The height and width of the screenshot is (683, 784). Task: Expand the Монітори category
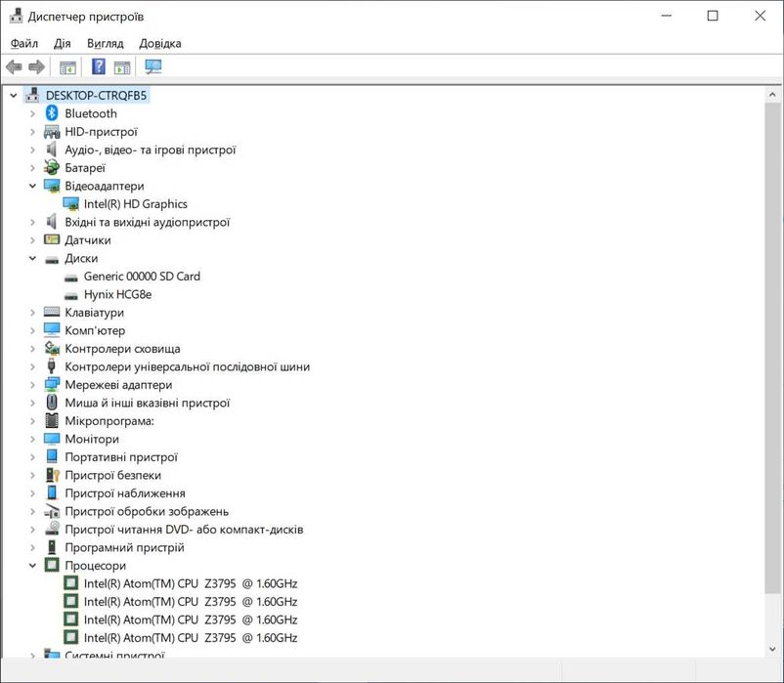[32, 439]
